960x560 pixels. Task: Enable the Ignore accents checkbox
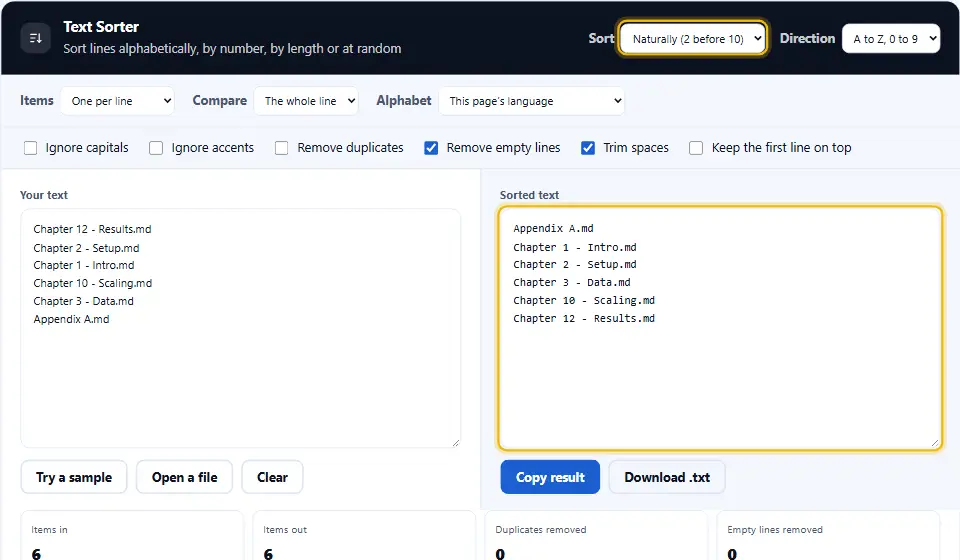tap(156, 148)
